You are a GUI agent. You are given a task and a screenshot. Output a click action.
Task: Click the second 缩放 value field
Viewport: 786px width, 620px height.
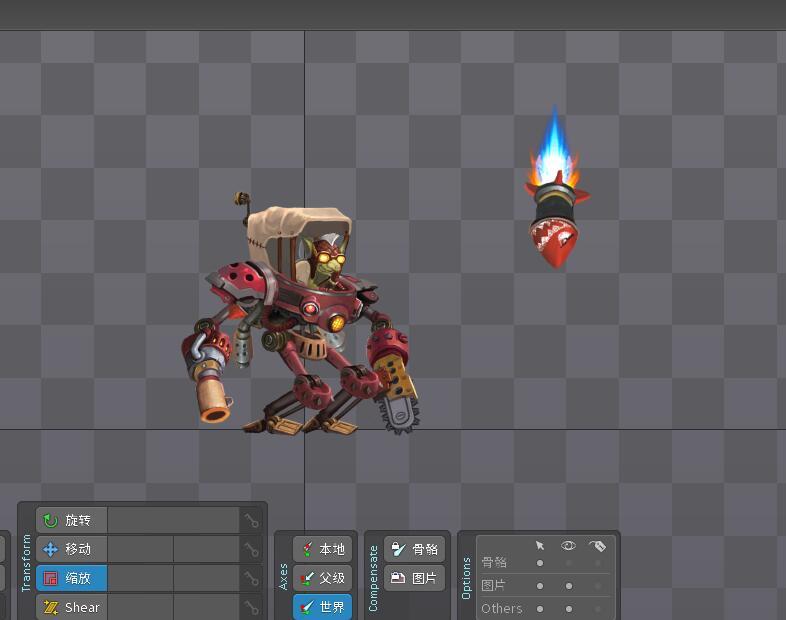tap(207, 578)
